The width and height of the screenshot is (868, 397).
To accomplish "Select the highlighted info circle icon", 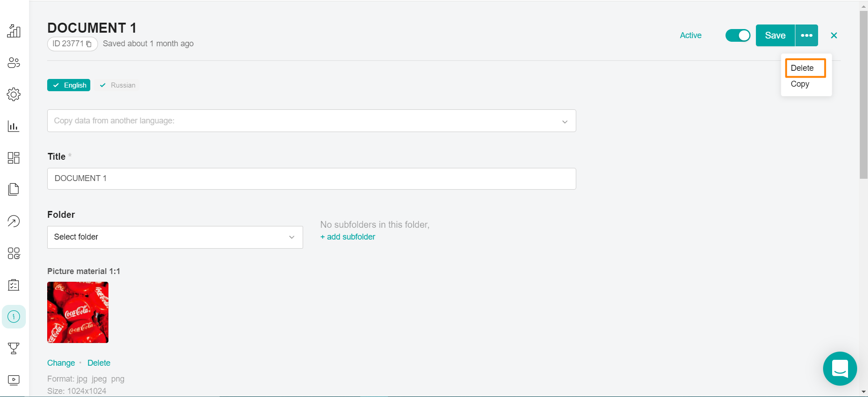I will tap(14, 317).
